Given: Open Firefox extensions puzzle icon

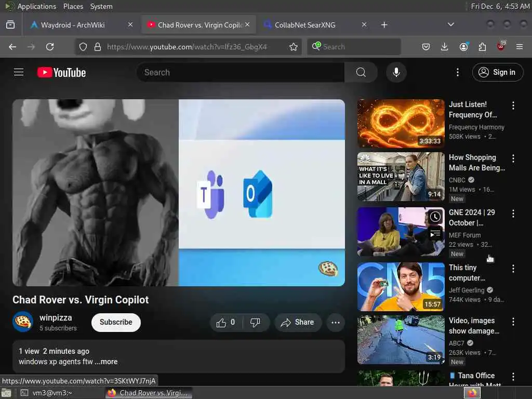Looking at the screenshot, I should click(482, 47).
